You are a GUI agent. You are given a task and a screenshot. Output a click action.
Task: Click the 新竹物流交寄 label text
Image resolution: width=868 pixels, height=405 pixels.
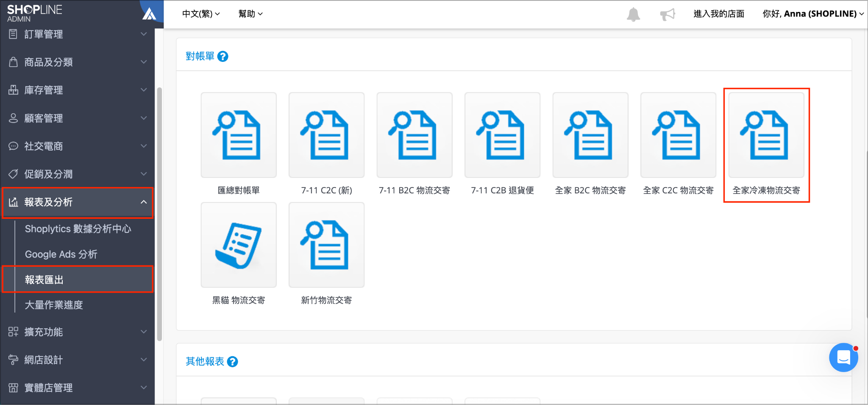pos(326,300)
